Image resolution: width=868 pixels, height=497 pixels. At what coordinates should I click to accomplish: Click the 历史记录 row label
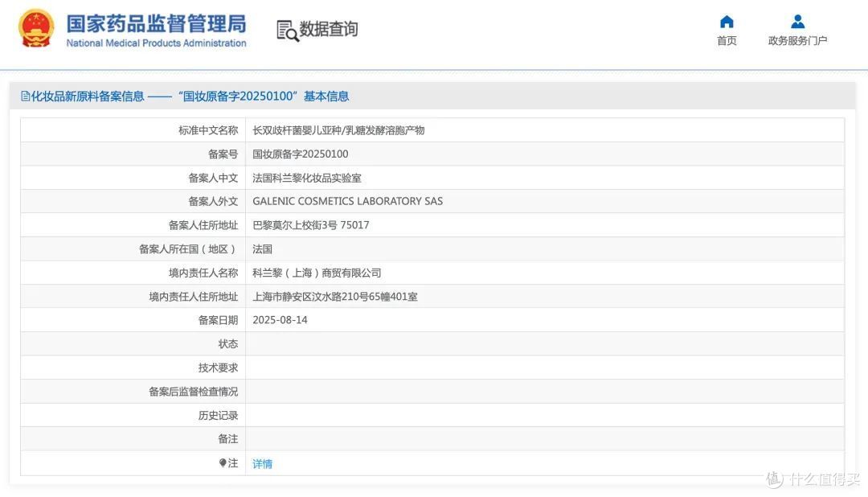click(x=218, y=415)
